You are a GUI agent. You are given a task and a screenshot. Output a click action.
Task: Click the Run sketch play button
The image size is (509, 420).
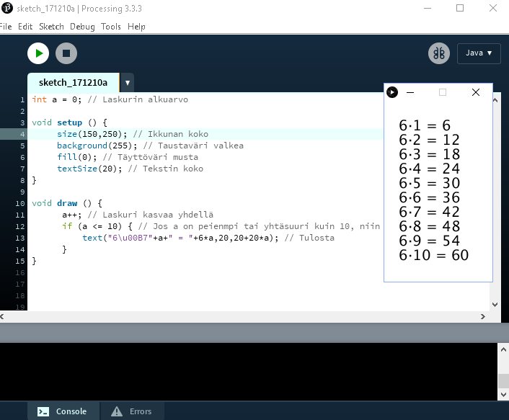point(38,53)
